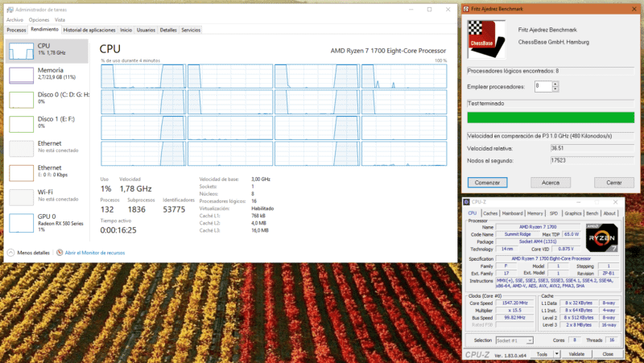The height and width of the screenshot is (363, 644).
Task: Click the Threads count field in CPU-Z
Action: pos(612,340)
